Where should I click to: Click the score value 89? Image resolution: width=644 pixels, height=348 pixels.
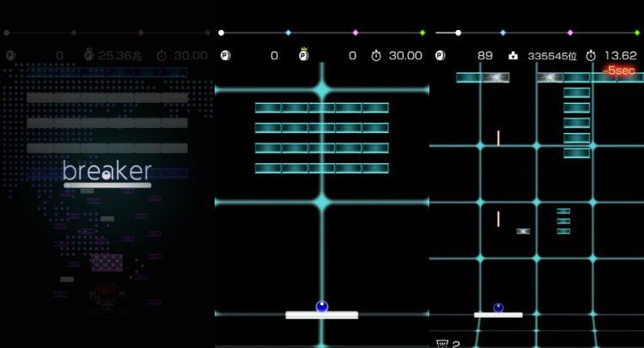click(485, 56)
